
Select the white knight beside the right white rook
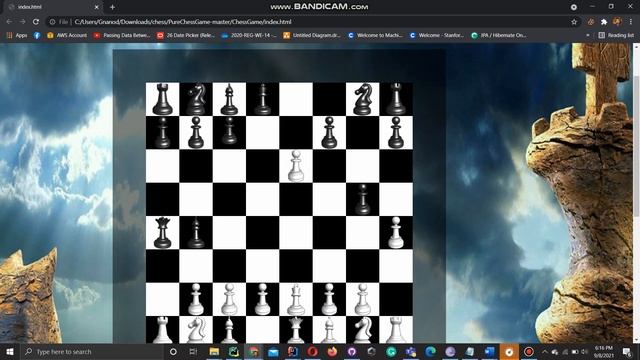[x=362, y=331]
